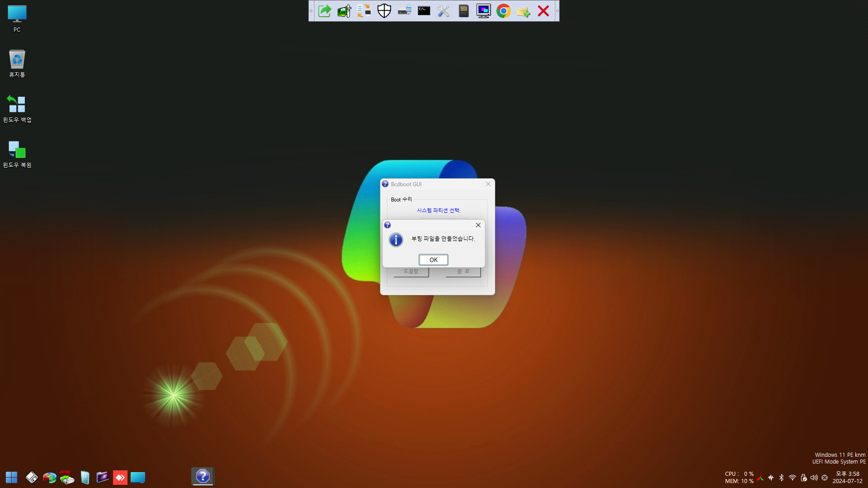Open the command prompt toolbar icon
868x488 pixels.
(424, 11)
